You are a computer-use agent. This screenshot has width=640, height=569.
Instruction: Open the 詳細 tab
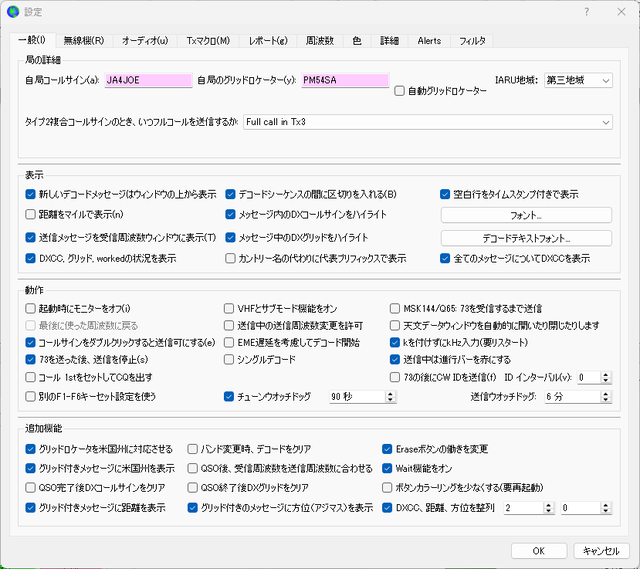click(x=389, y=41)
